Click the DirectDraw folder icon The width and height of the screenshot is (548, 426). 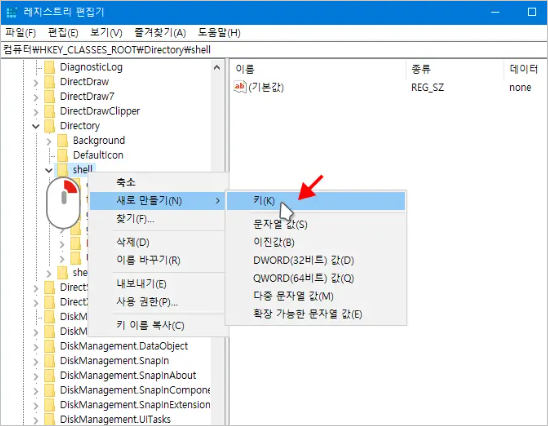click(x=50, y=82)
